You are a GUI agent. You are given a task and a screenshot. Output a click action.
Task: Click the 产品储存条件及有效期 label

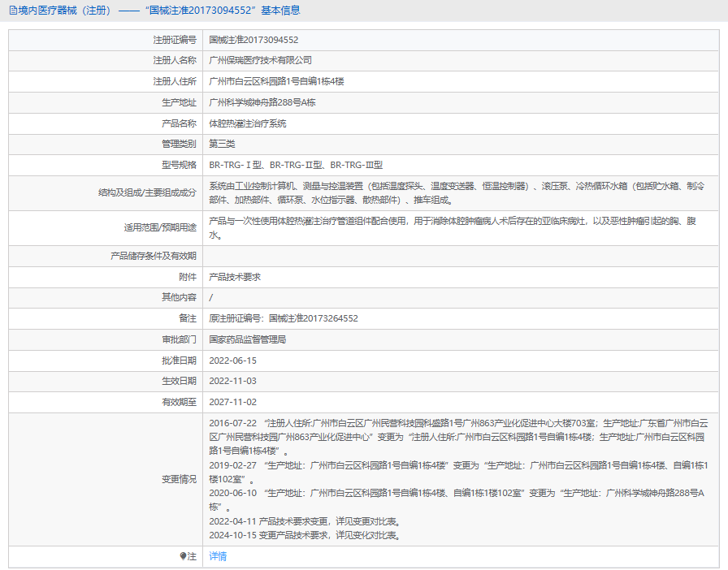click(x=154, y=256)
